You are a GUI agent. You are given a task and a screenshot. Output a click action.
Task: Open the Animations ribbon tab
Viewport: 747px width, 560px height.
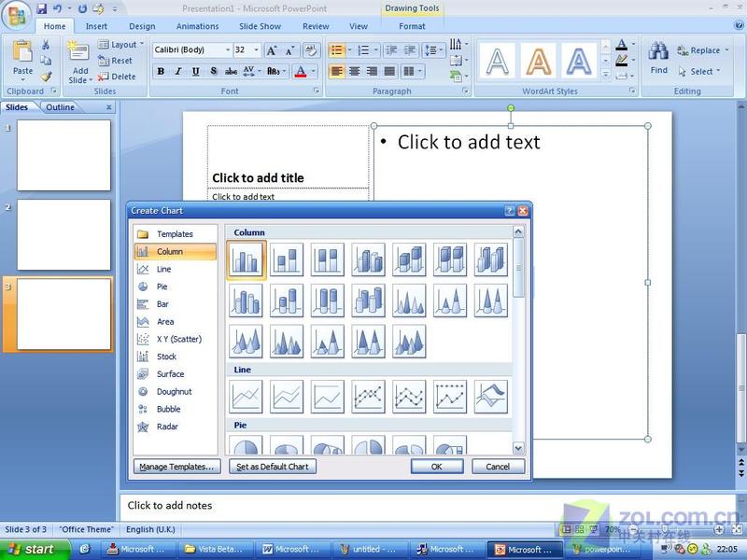click(197, 26)
